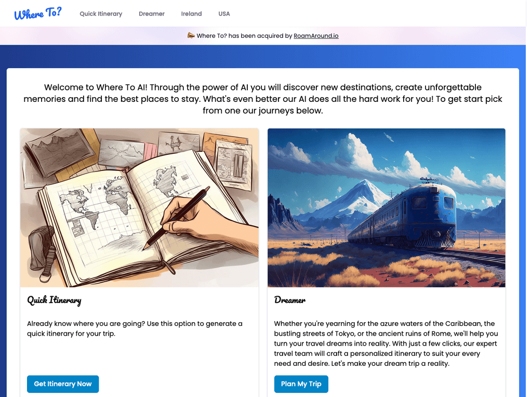Open the Dreamer nav item
The image size is (532, 397).
point(152,14)
